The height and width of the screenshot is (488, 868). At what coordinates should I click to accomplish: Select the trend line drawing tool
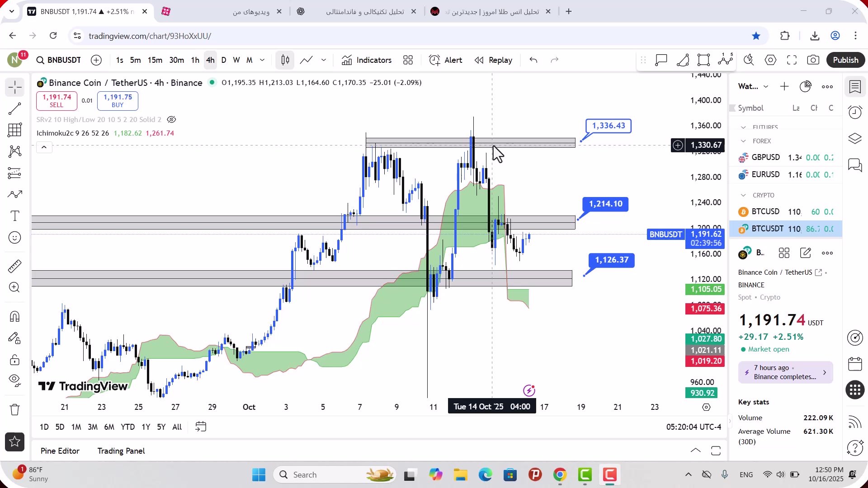tap(15, 108)
